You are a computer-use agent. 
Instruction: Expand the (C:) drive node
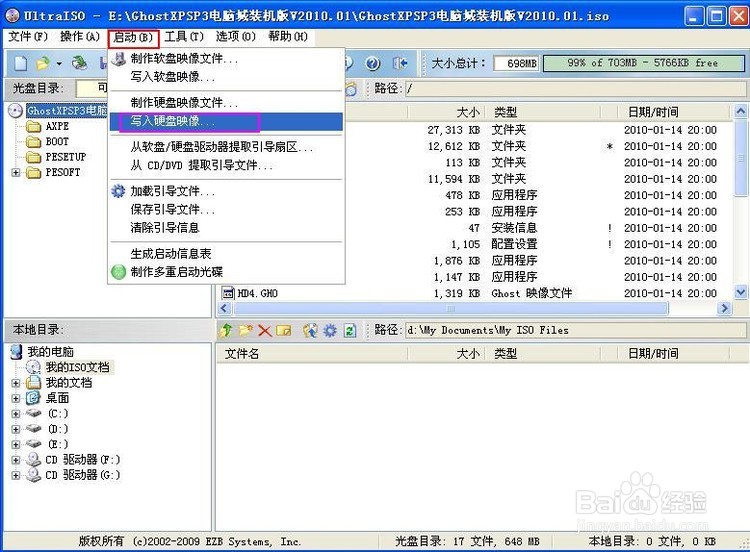coord(16,414)
